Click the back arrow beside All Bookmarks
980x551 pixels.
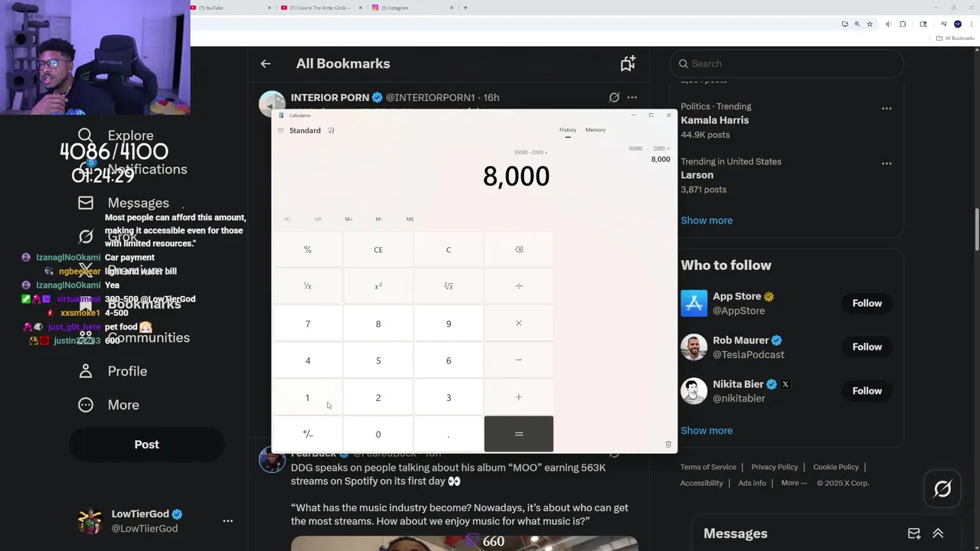click(x=266, y=64)
